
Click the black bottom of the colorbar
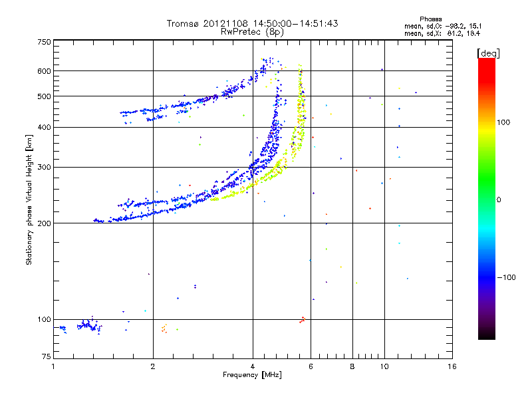[x=487, y=334]
